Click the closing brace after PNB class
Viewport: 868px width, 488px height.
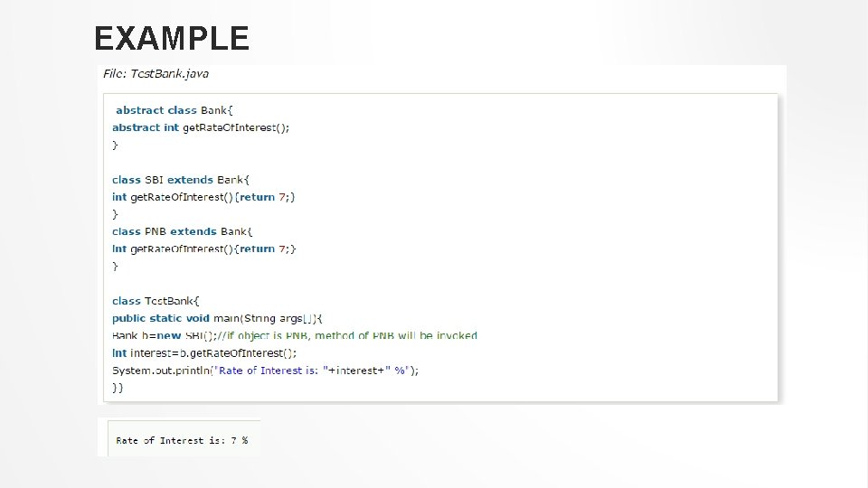(115, 266)
